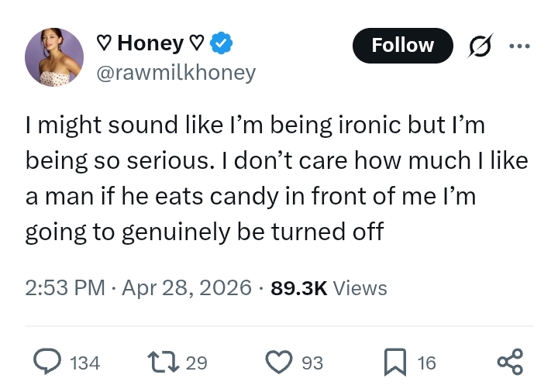Click the Grok slashed-circle icon

click(481, 46)
